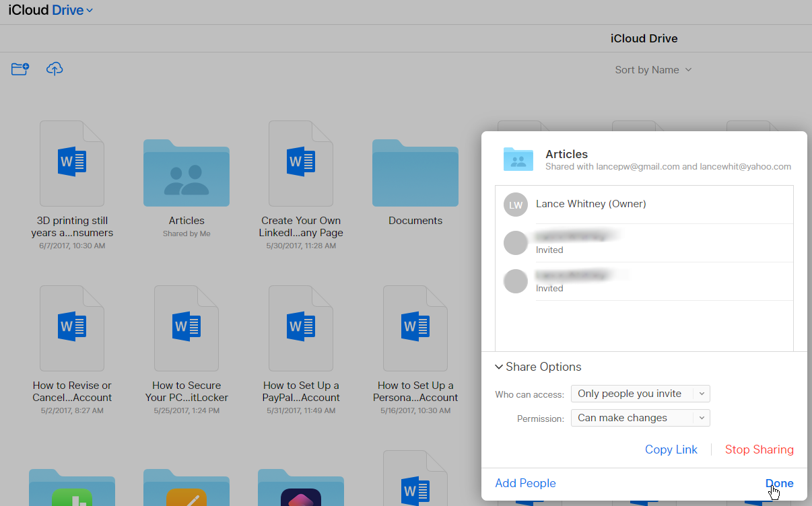Click the second Invited participant row
Image resolution: width=812 pixels, height=506 pixels.
click(x=644, y=281)
